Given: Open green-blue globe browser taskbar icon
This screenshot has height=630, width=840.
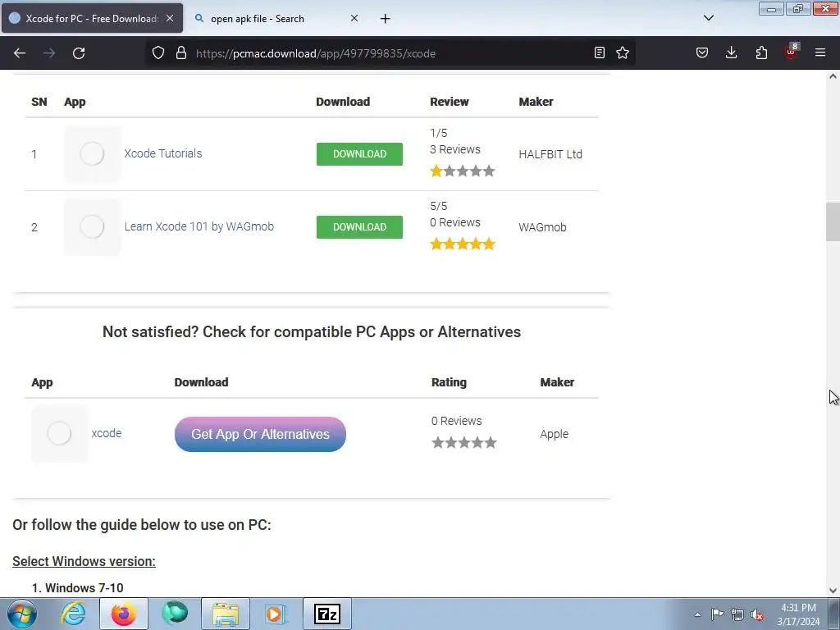Looking at the screenshot, I should click(x=174, y=614).
